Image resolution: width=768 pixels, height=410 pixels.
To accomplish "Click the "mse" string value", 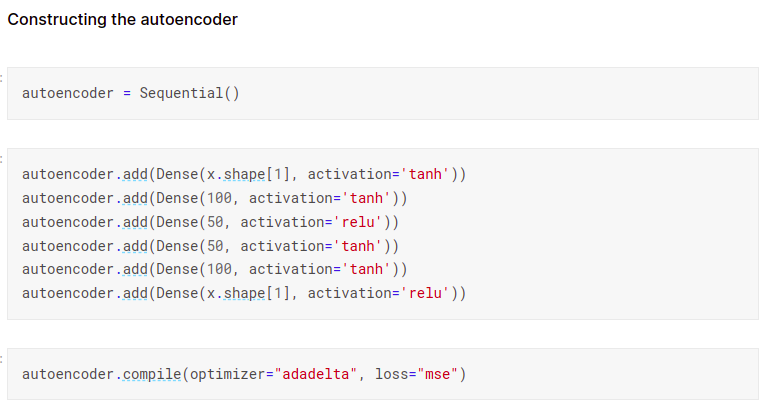I will click(438, 375).
